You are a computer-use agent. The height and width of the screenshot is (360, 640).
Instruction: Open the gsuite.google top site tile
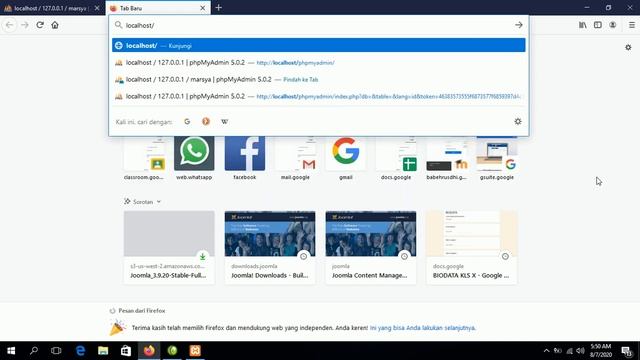click(x=497, y=158)
